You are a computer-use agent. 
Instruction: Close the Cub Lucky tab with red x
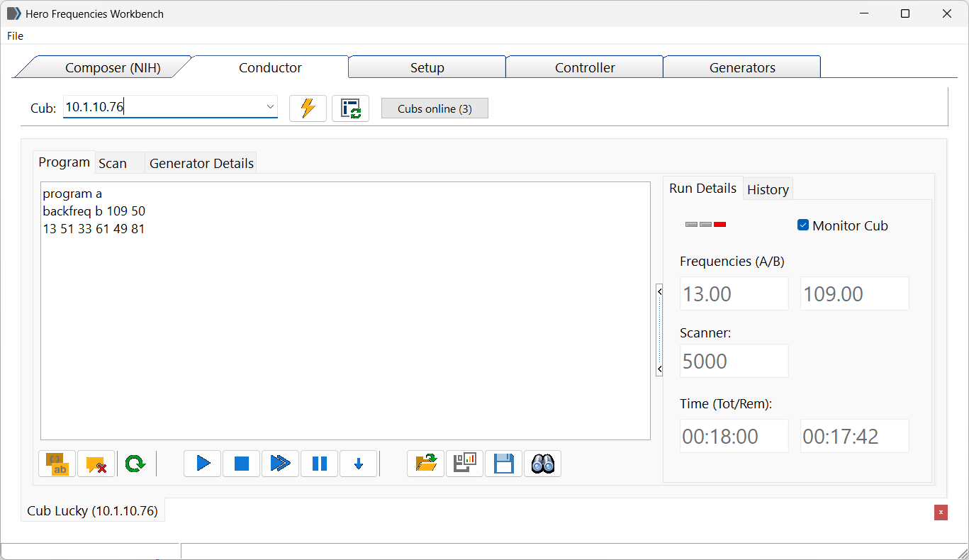(941, 513)
